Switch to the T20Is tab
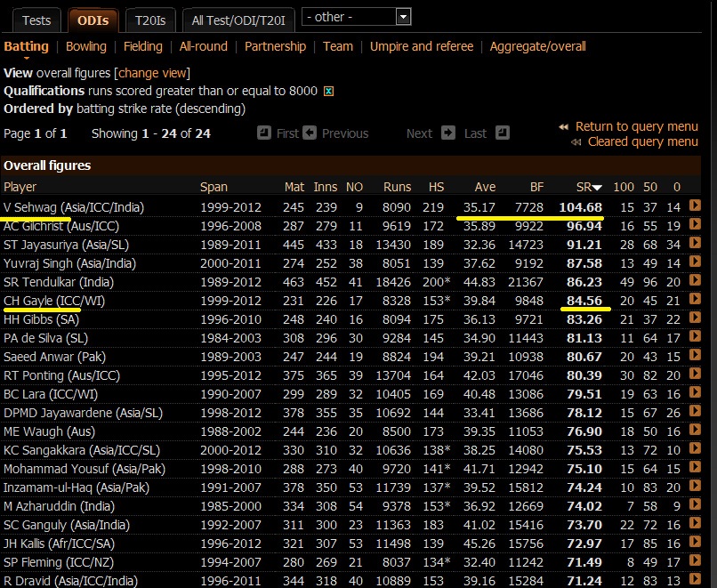Screen dimensions: 717x588 (x=149, y=20)
